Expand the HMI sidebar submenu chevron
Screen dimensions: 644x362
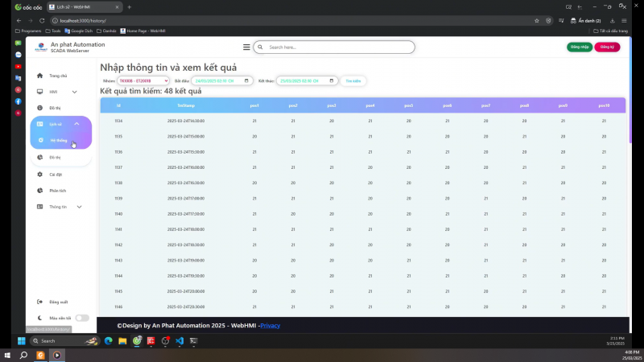point(74,92)
